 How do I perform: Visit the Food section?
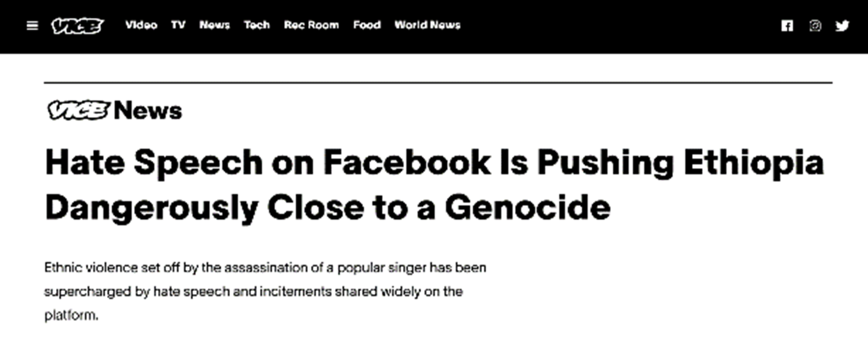pyautogui.click(x=367, y=25)
